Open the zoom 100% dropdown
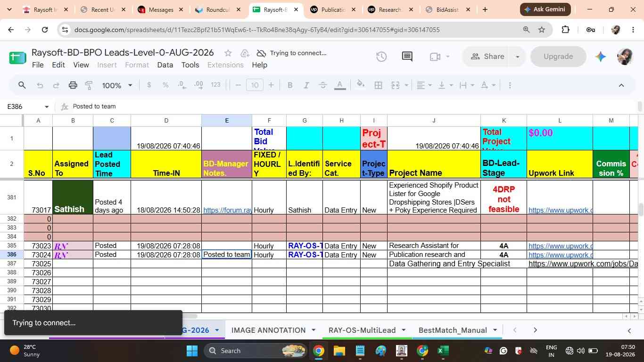This screenshot has height=362, width=644. coord(117,85)
